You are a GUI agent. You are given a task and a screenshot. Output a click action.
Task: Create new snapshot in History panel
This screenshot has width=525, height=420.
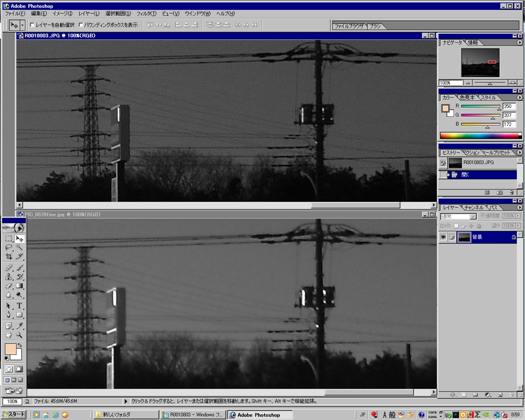[x=499, y=193]
